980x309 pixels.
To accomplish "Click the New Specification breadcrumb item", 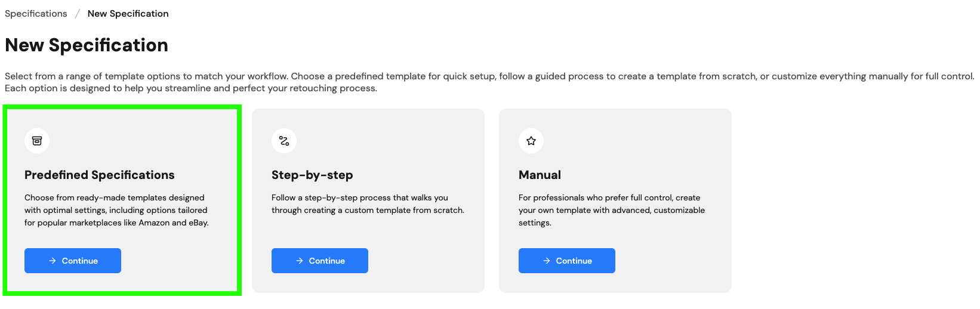I will (x=128, y=13).
